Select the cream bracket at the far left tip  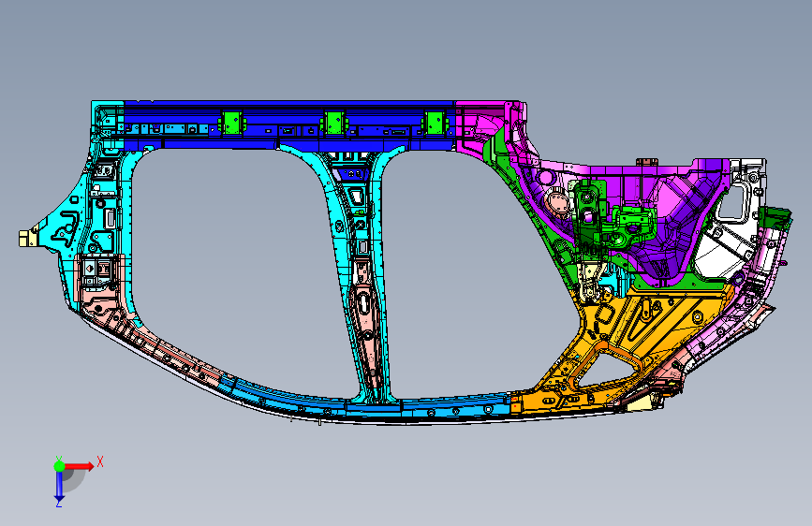[x=27, y=239]
